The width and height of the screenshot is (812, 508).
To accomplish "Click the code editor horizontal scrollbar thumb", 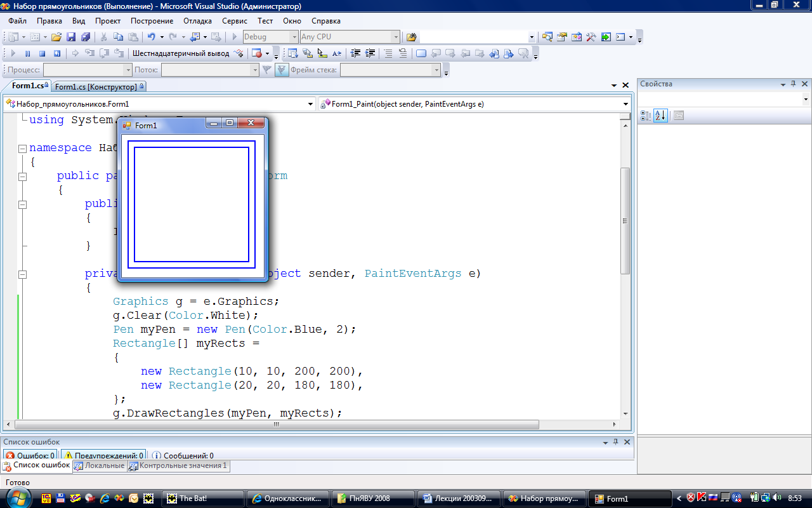I will [x=277, y=424].
